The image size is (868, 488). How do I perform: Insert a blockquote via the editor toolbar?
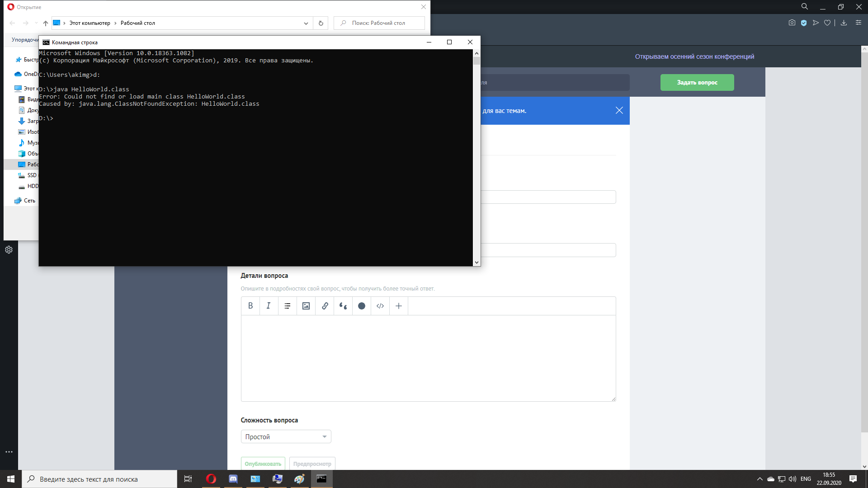(x=343, y=306)
